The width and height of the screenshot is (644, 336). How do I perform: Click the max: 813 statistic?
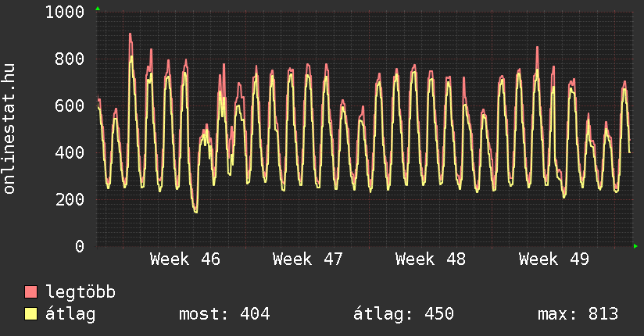click(578, 314)
